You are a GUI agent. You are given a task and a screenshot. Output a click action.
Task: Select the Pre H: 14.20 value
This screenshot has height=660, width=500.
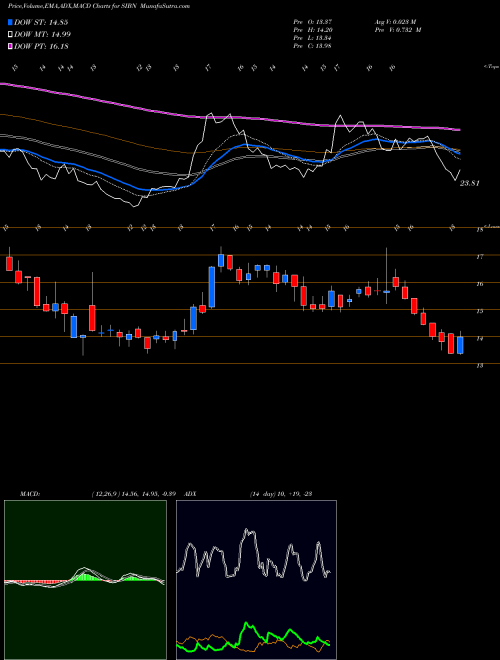click(313, 30)
